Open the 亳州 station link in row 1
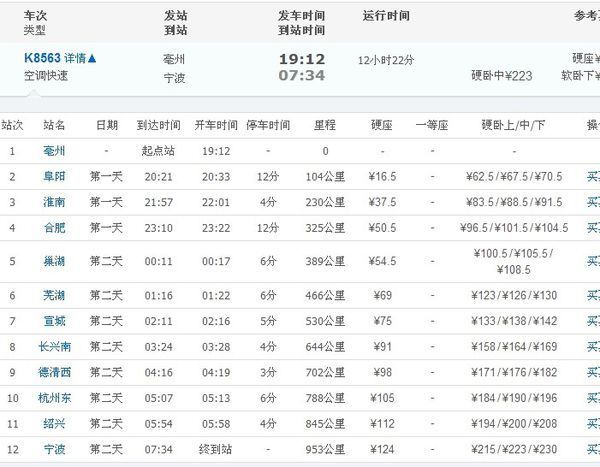 point(54,151)
